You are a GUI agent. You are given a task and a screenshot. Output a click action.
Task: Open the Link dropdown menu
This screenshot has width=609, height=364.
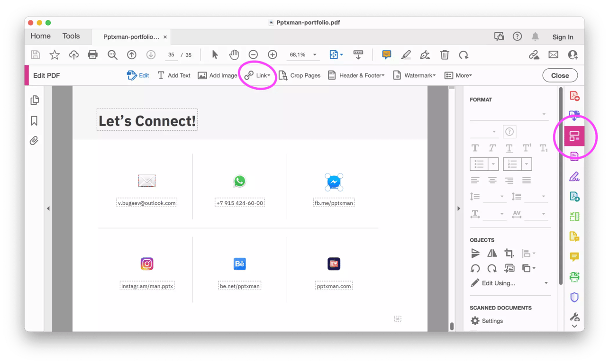tap(257, 75)
